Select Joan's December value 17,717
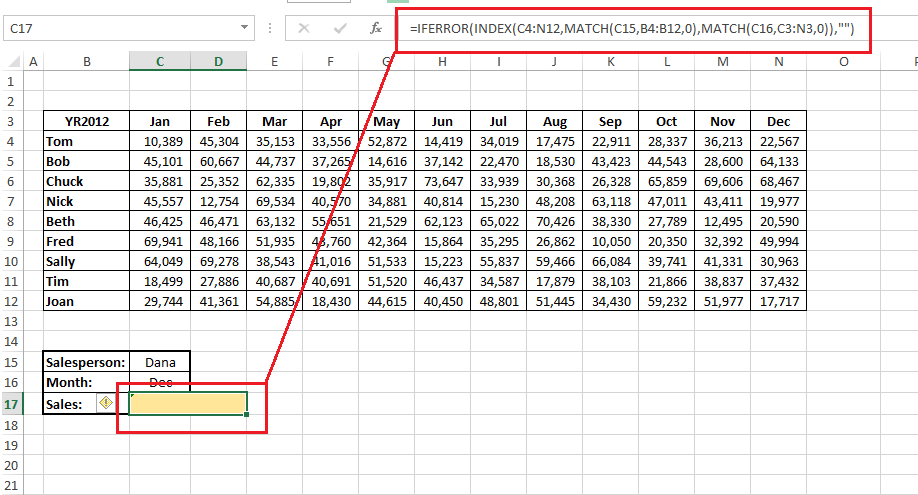 click(778, 301)
